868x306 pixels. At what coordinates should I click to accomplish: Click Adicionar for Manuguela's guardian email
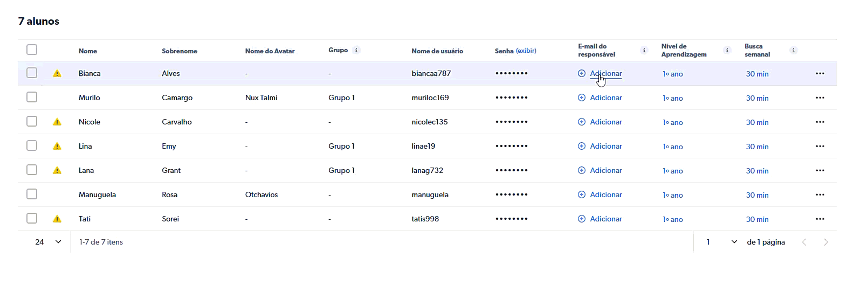point(605,194)
